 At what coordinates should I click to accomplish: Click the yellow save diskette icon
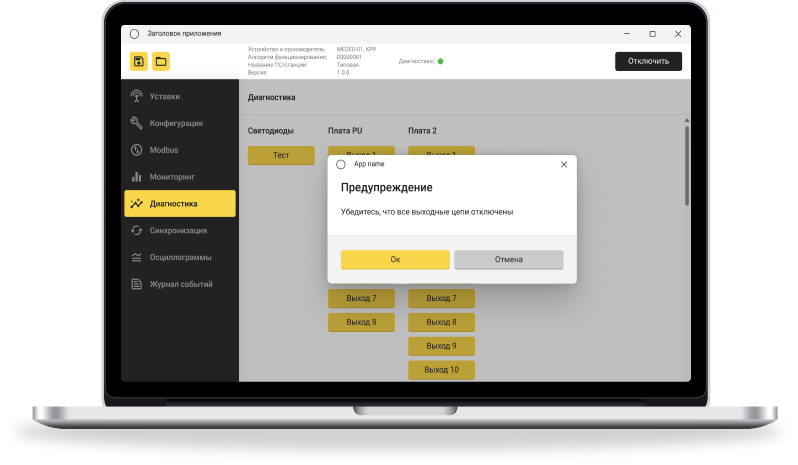point(138,62)
